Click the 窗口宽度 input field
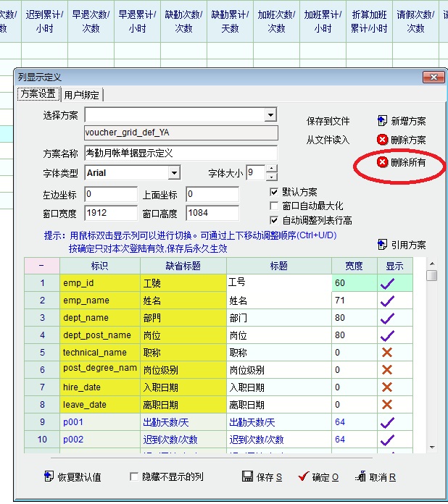The image size is (448, 504). 110,214
